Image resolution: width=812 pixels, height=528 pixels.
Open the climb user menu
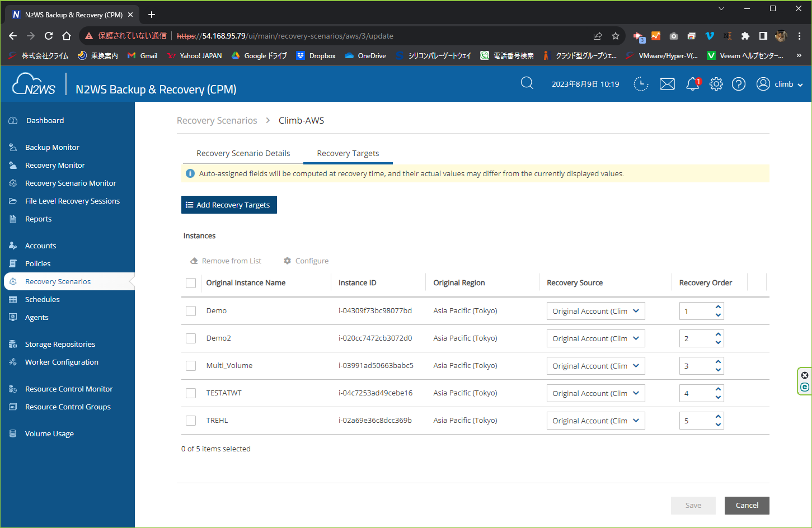tap(780, 84)
